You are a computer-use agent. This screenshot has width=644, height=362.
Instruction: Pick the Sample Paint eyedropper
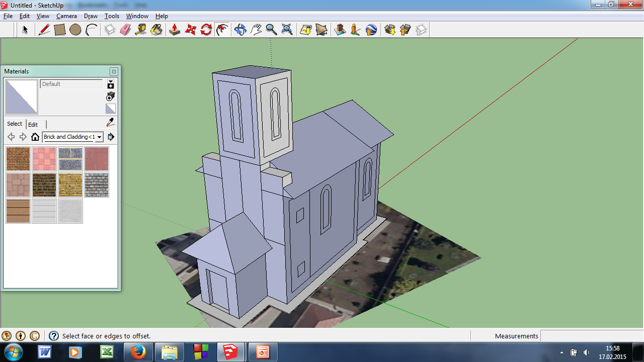pyautogui.click(x=111, y=123)
